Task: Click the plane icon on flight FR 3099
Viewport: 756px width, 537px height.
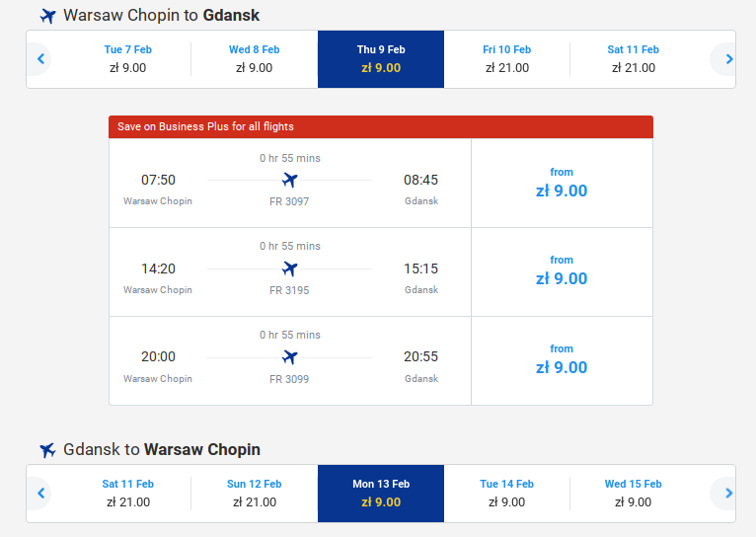Action: tap(290, 357)
